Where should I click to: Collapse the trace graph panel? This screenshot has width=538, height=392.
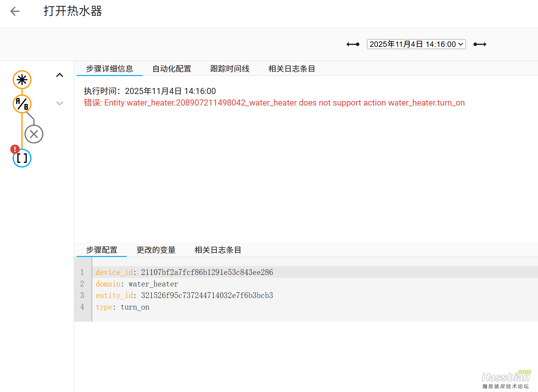(x=60, y=75)
